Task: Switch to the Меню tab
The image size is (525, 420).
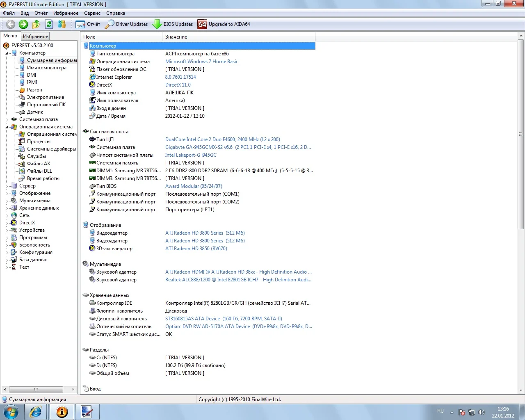Action: point(10,36)
